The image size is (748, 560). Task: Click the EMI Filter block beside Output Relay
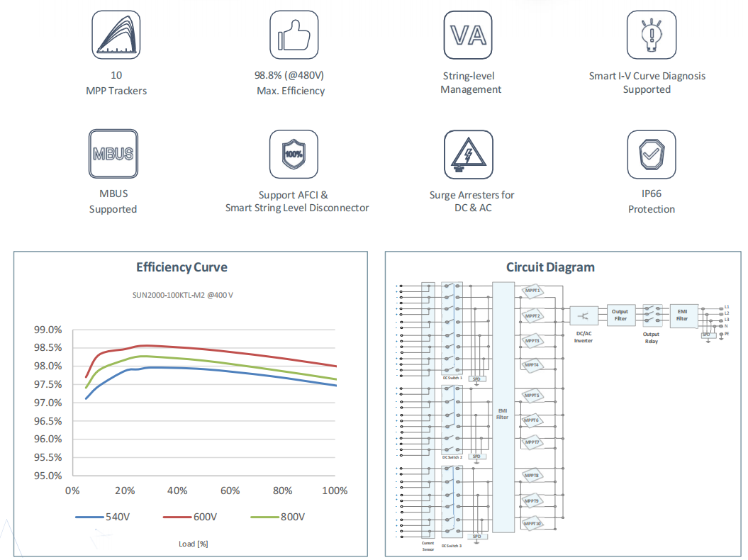click(683, 315)
